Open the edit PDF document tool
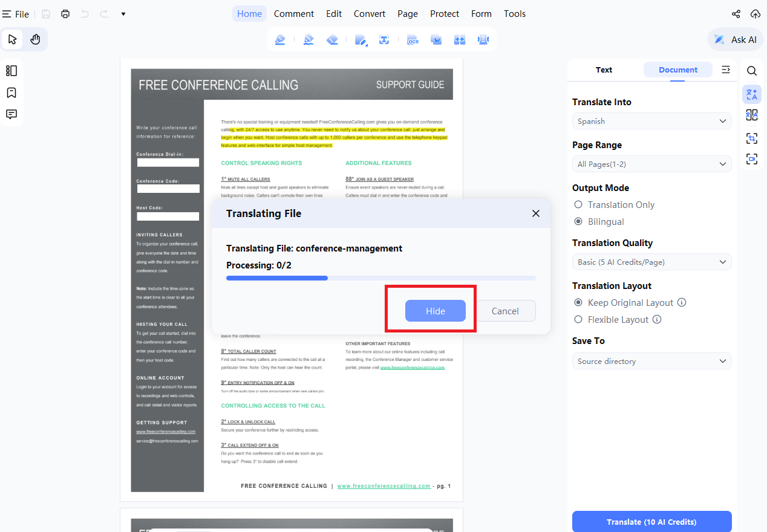The width and height of the screenshot is (767, 532). tap(361, 40)
